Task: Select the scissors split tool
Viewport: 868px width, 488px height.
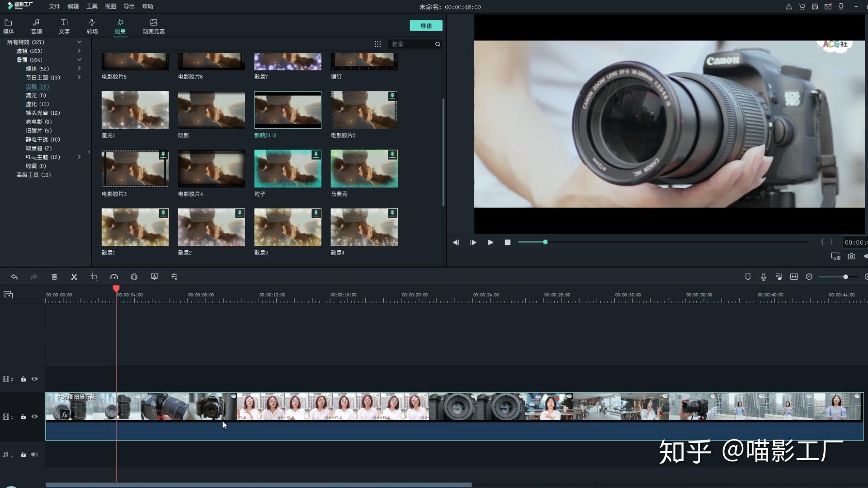Action: click(x=74, y=277)
